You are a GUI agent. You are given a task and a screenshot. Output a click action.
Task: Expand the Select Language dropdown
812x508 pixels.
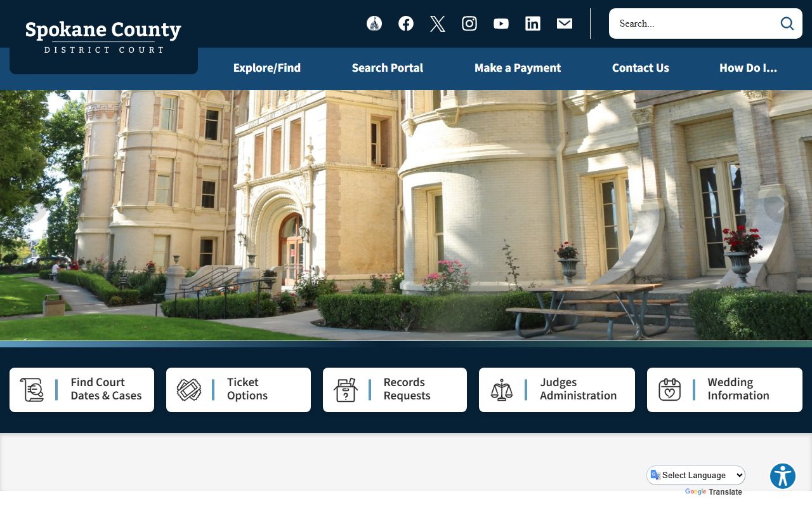tap(696, 475)
